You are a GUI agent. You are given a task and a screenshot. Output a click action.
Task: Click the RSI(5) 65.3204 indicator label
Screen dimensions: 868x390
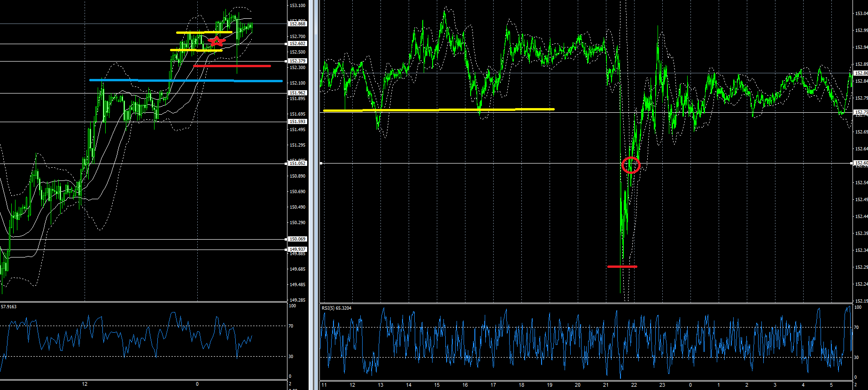click(336, 308)
